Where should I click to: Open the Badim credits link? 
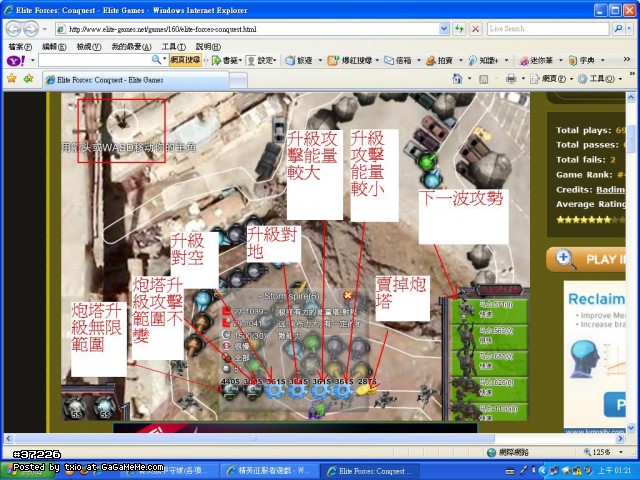coord(610,189)
